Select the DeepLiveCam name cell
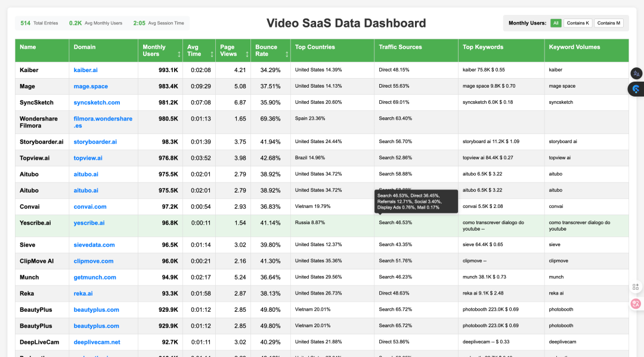Image resolution: width=644 pixels, height=357 pixels. (42, 342)
